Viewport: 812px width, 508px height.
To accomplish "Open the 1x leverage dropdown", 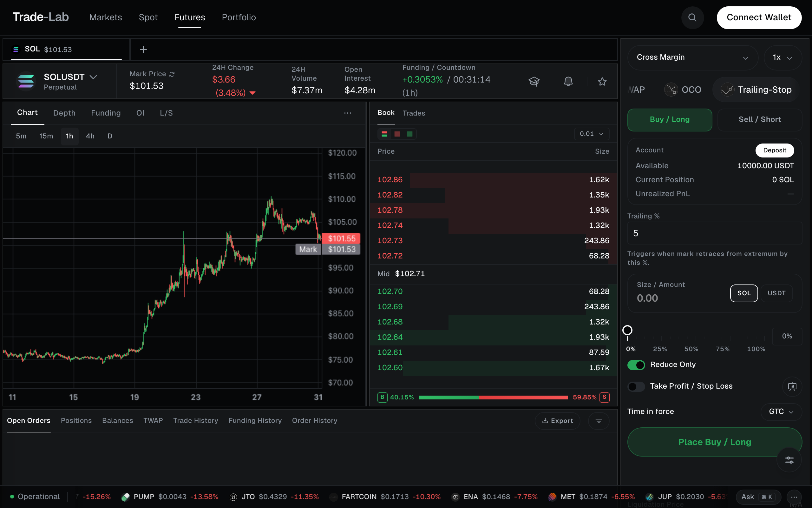I will coord(783,57).
